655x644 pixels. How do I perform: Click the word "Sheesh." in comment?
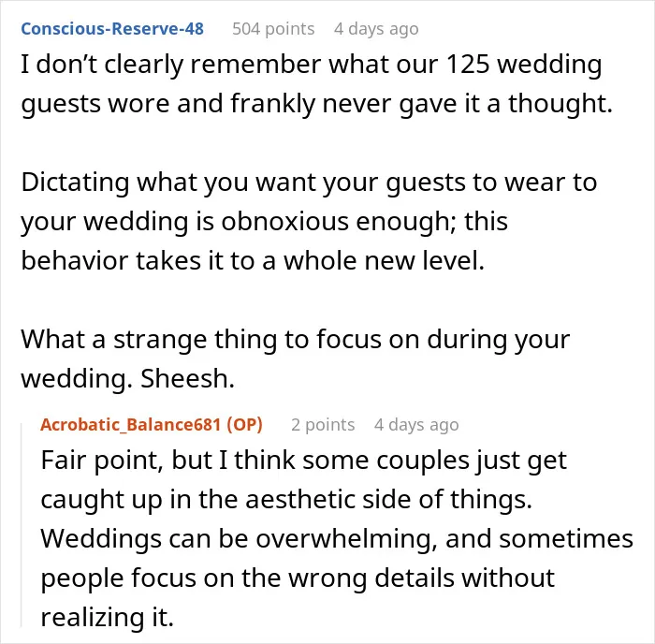click(x=187, y=378)
